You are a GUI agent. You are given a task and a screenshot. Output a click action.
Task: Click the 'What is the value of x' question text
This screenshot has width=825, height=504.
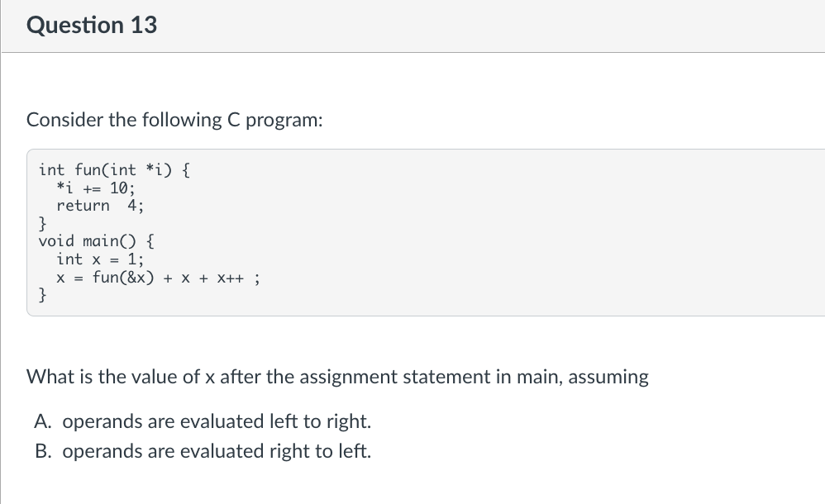[337, 377]
